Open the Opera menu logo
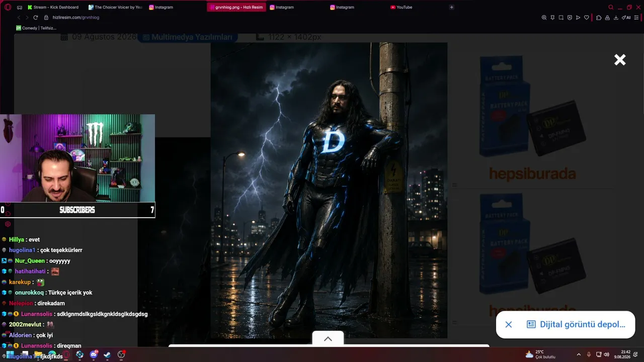This screenshot has width=644, height=362. pos(8,7)
